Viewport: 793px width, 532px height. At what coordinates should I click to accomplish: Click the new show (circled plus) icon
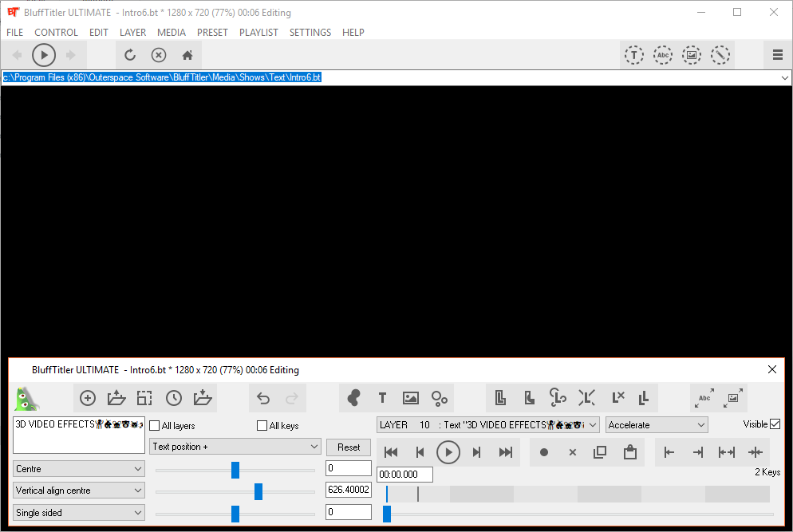point(88,399)
